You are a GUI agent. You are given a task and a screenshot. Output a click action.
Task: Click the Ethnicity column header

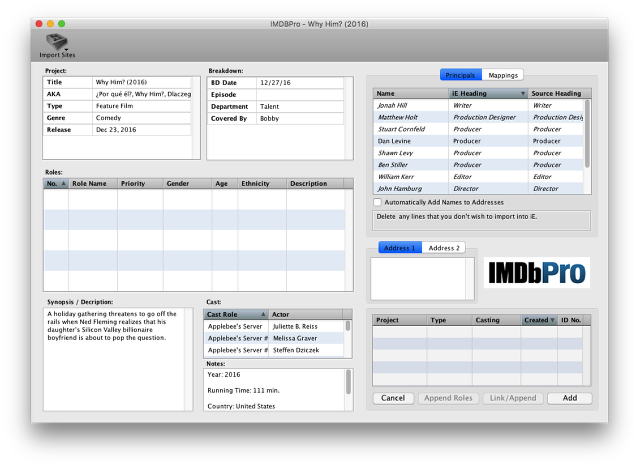262,184
